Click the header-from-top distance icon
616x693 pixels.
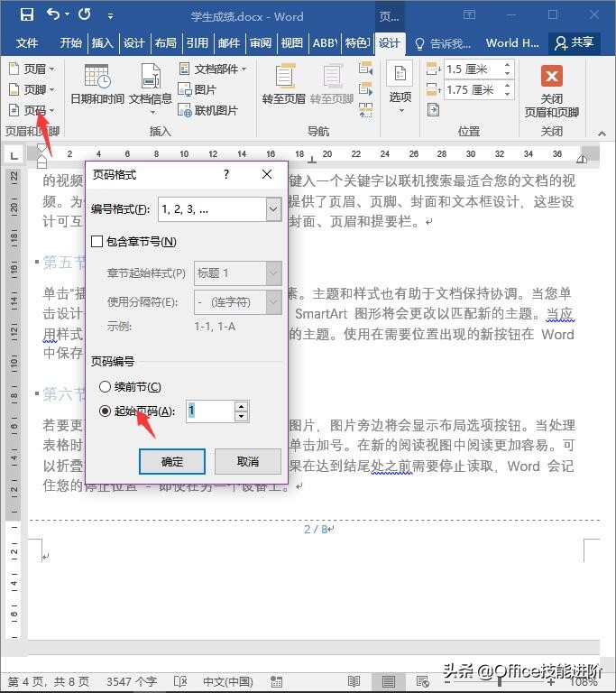pos(433,69)
